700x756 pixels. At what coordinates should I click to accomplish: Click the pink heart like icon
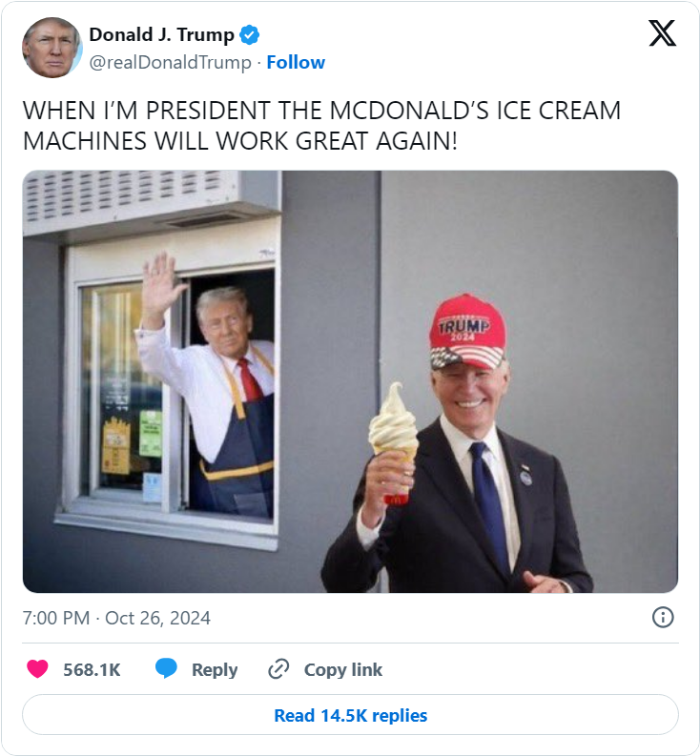pos(37,669)
